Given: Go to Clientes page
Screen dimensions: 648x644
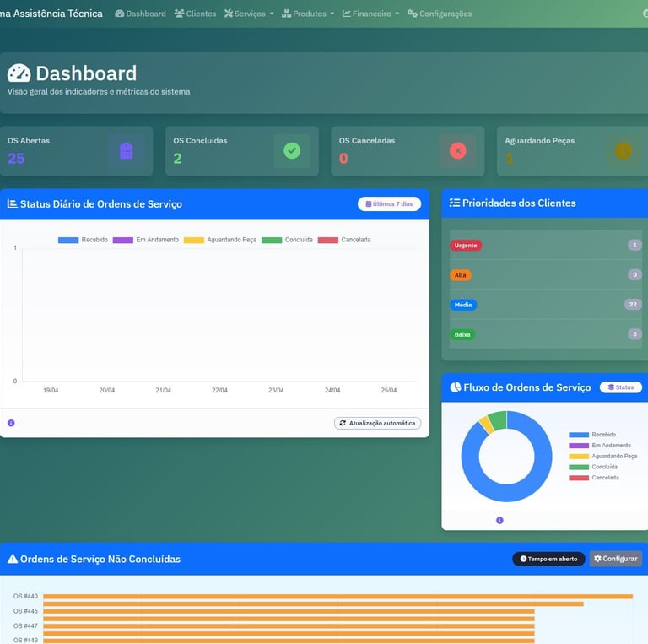Looking at the screenshot, I should click(195, 14).
